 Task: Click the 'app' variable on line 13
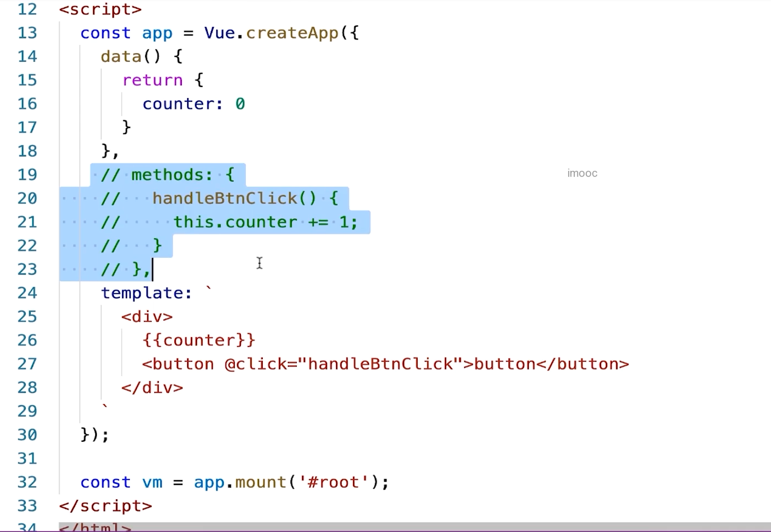tap(157, 34)
